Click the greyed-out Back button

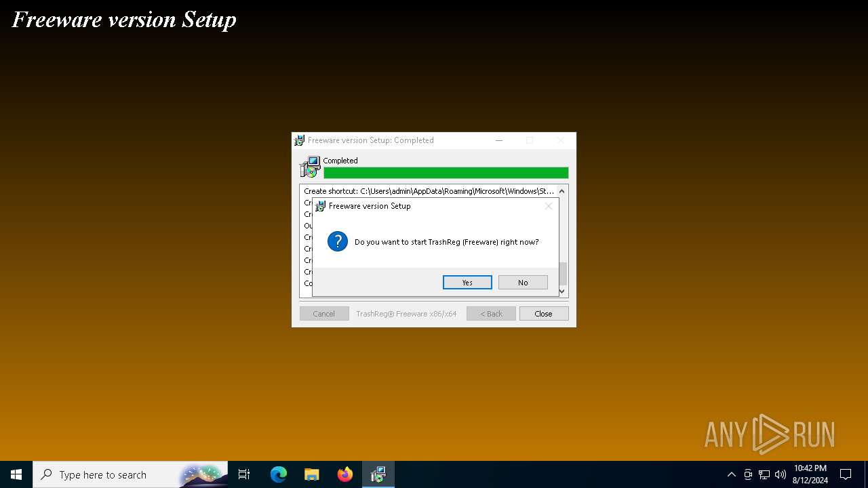491,314
